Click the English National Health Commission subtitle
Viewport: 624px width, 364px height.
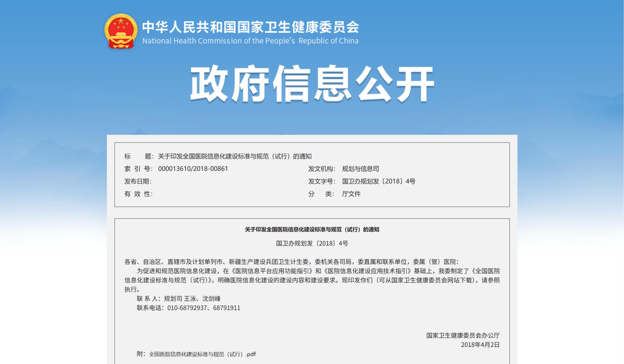click(x=250, y=41)
